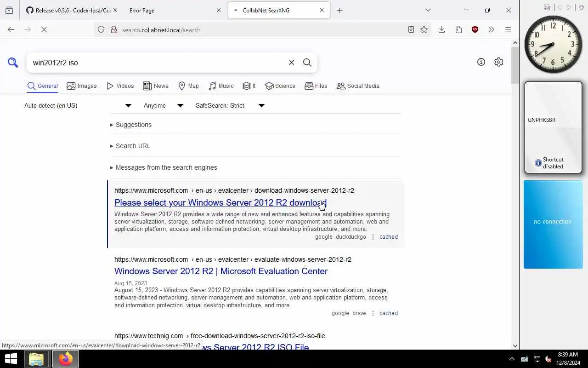This screenshot has height=368, width=588.
Task: Open File Explorer from the taskbar
Action: (x=36, y=359)
